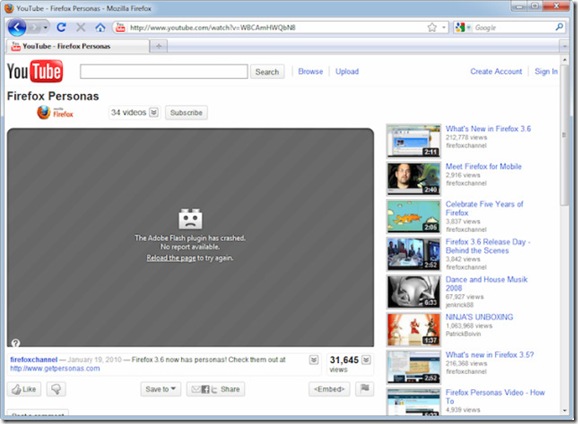Open What's New in Firefox 3.6 title link
578x424 pixels.
[488, 129]
